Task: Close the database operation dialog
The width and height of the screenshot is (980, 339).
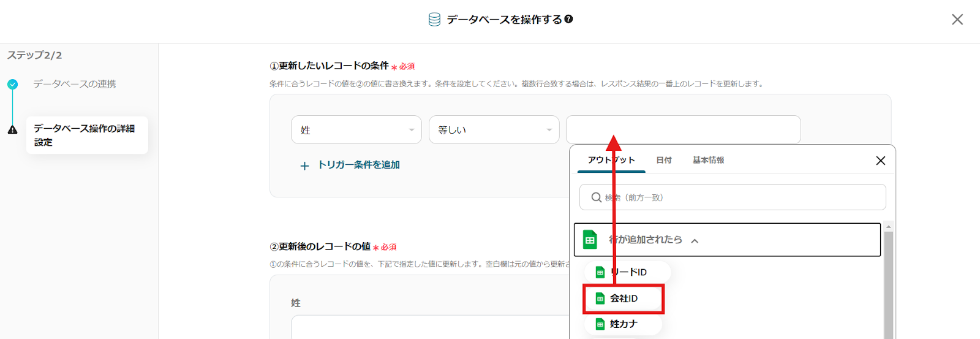Action: (x=957, y=20)
